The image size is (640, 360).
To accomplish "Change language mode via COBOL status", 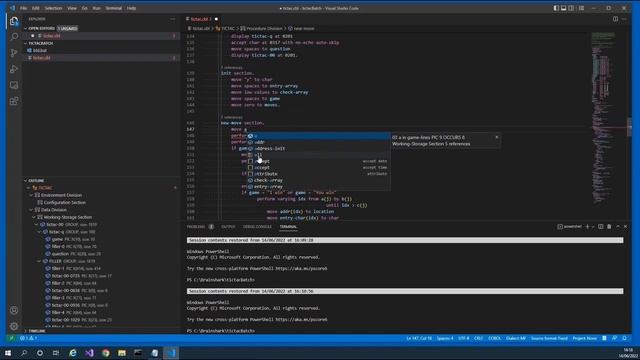I will coord(494,338).
